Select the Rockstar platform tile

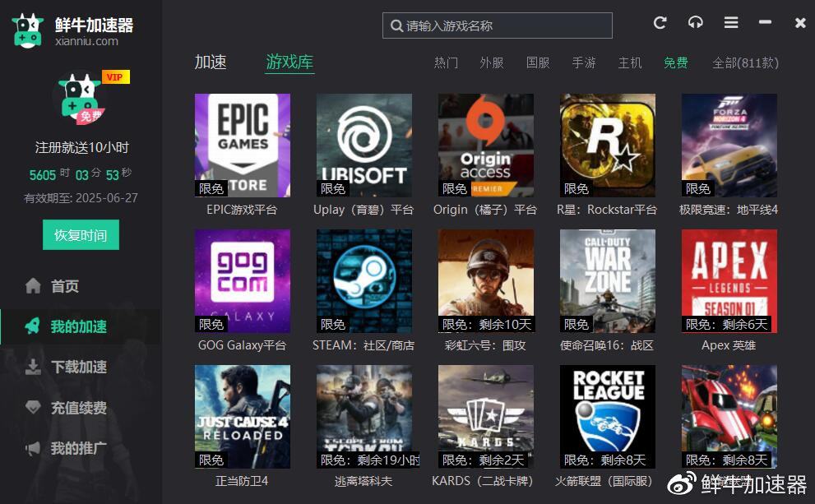click(608, 146)
